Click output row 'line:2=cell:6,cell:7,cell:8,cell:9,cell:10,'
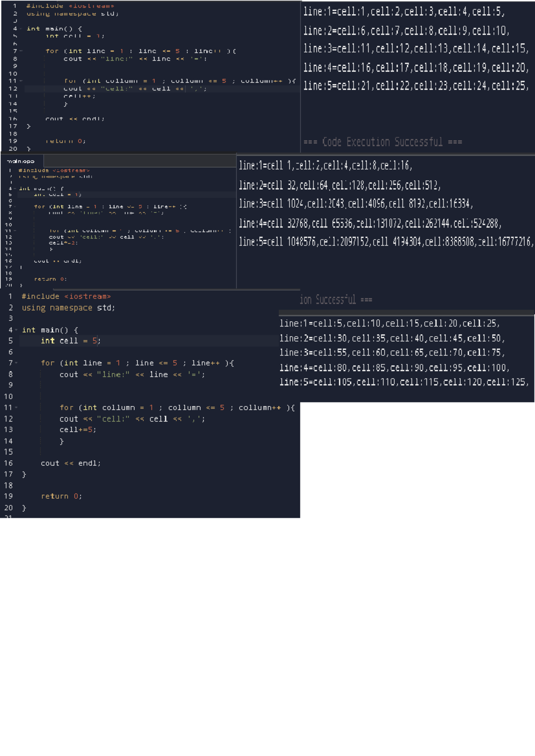 pos(406,31)
